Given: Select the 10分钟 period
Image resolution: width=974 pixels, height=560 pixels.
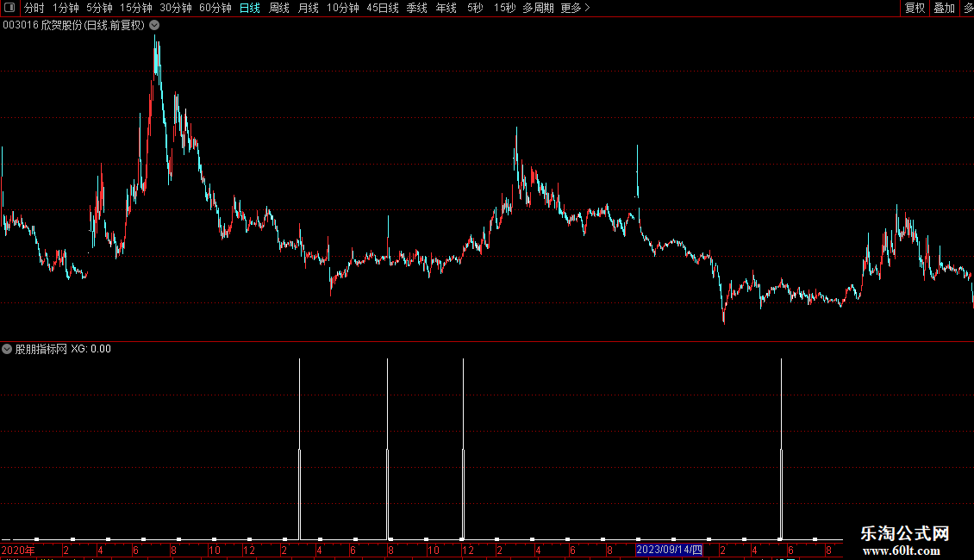Looking at the screenshot, I should 342,8.
